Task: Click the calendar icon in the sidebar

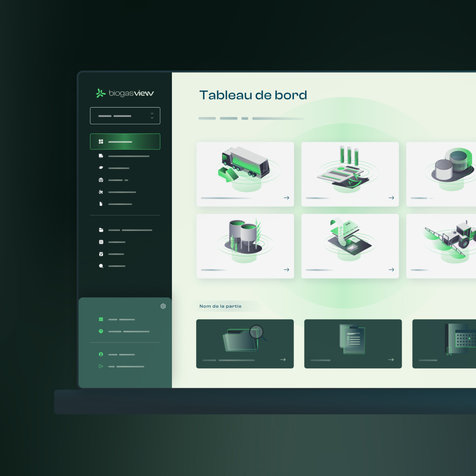Action: point(101,254)
